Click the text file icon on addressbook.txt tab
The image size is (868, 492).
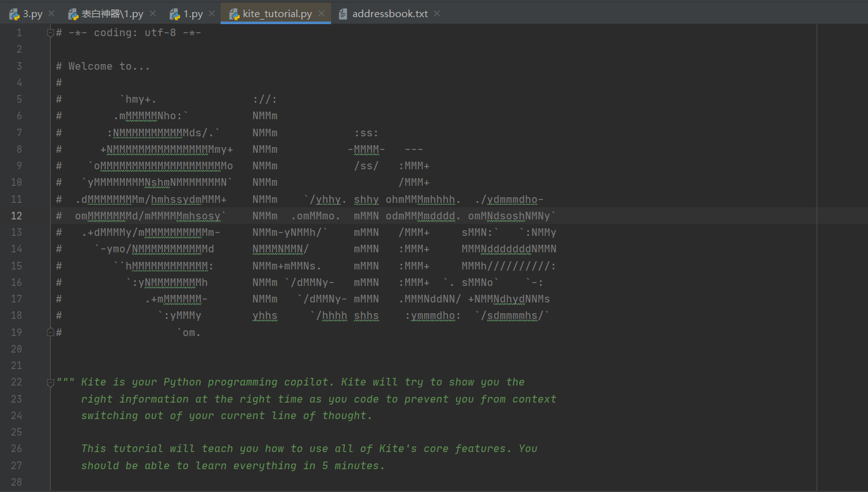(x=344, y=13)
